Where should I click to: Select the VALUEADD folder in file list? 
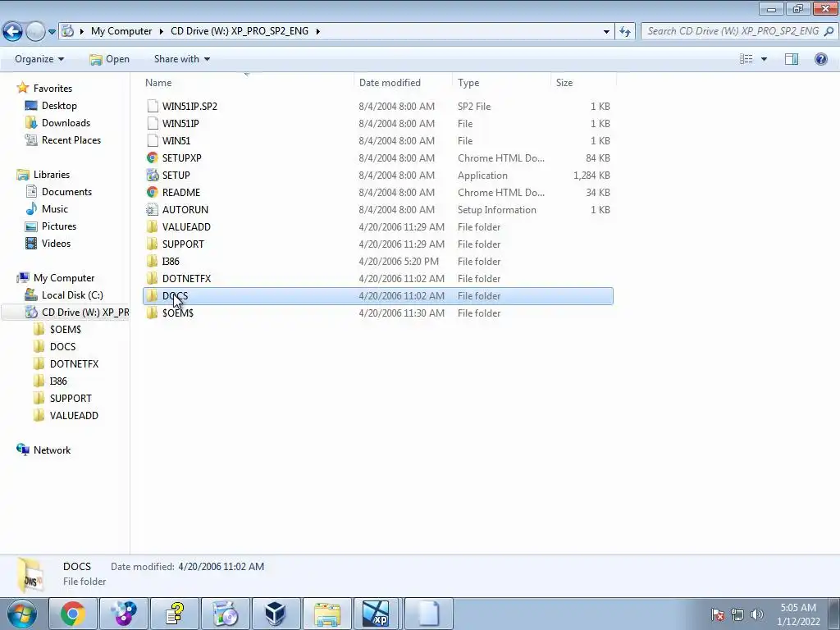pos(377,226)
